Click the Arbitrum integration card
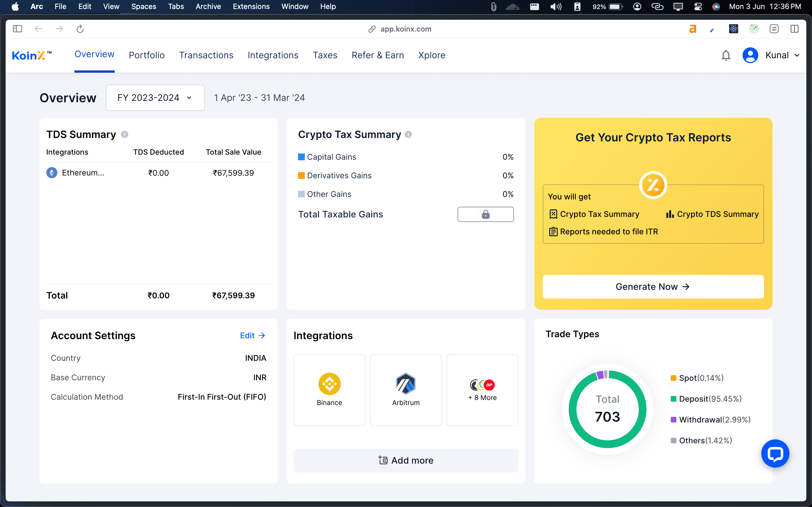The image size is (812, 507). [406, 390]
